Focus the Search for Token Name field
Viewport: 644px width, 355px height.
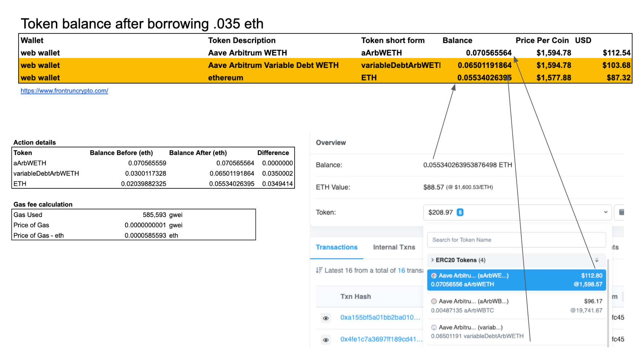[516, 240]
